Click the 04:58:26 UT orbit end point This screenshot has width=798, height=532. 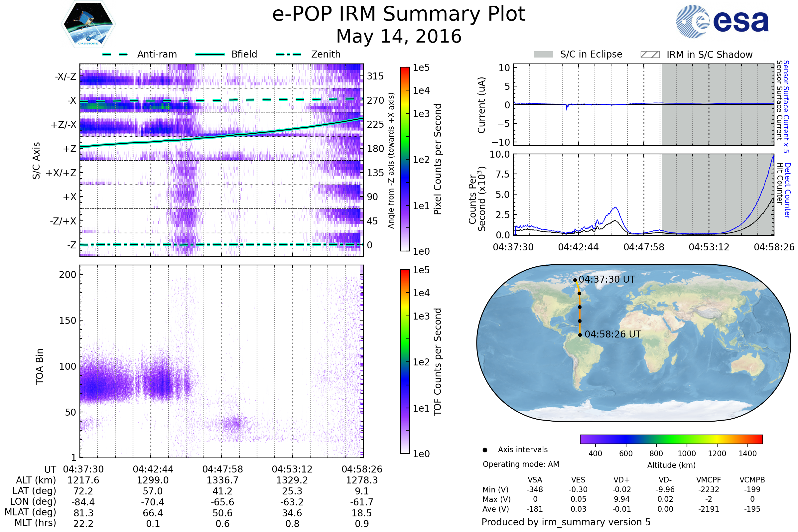(x=580, y=335)
